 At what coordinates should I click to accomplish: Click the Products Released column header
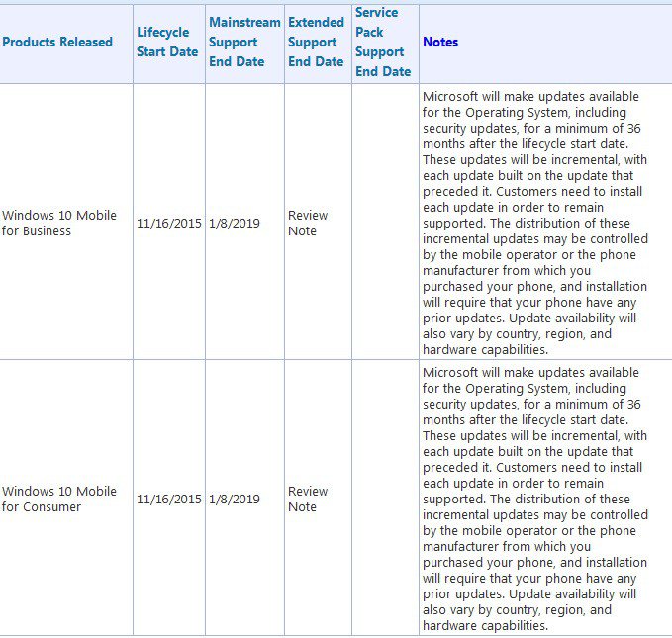(57, 43)
